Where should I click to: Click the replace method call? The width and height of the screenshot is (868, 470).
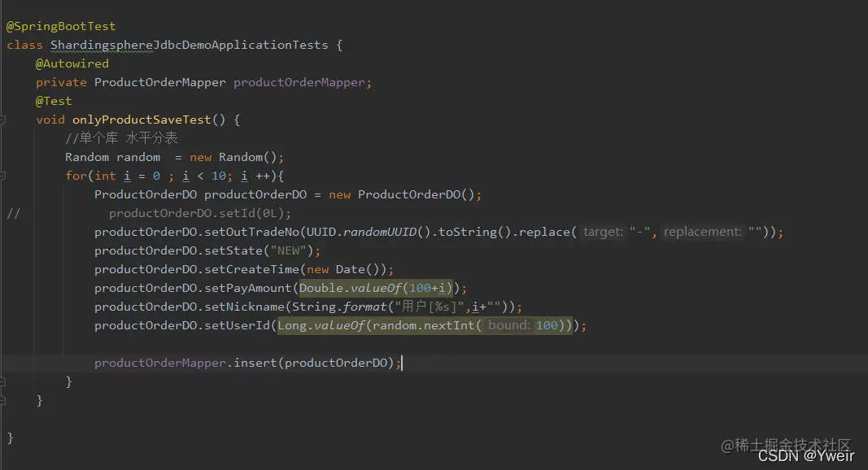(x=544, y=232)
